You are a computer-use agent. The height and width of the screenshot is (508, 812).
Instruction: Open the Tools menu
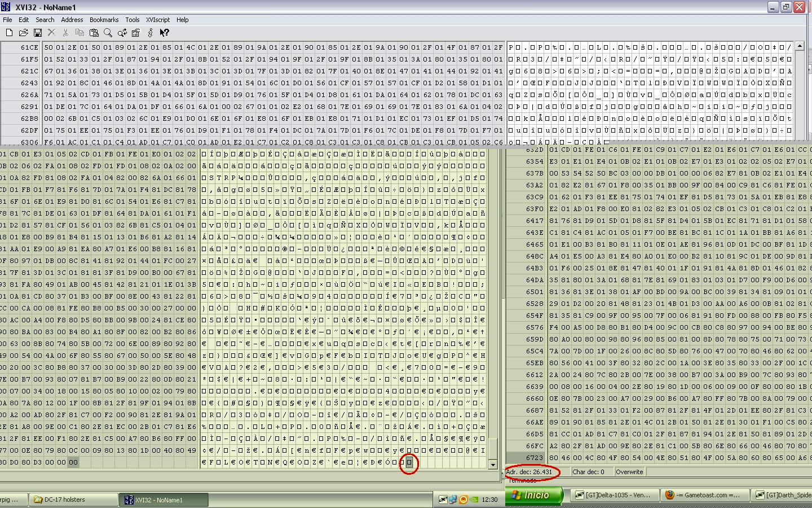click(133, 20)
